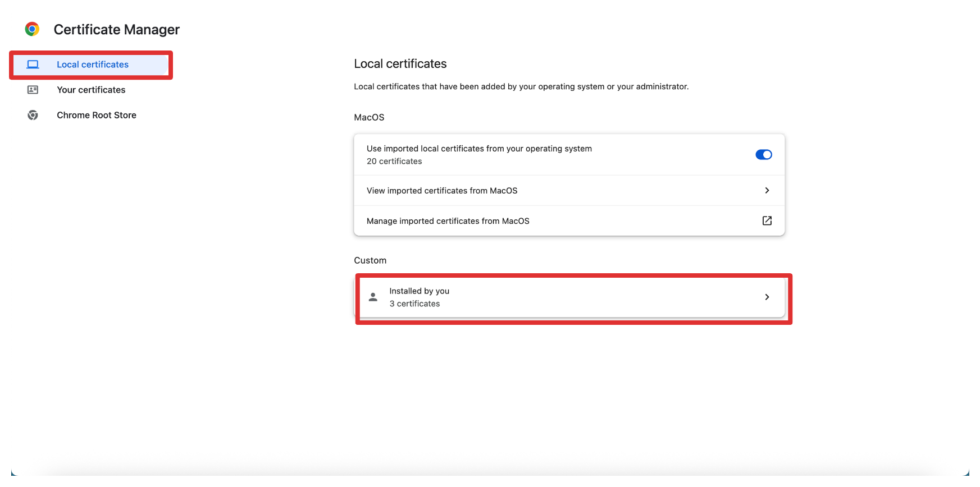Switch to Your certificates section
980x487 pixels.
(x=91, y=90)
